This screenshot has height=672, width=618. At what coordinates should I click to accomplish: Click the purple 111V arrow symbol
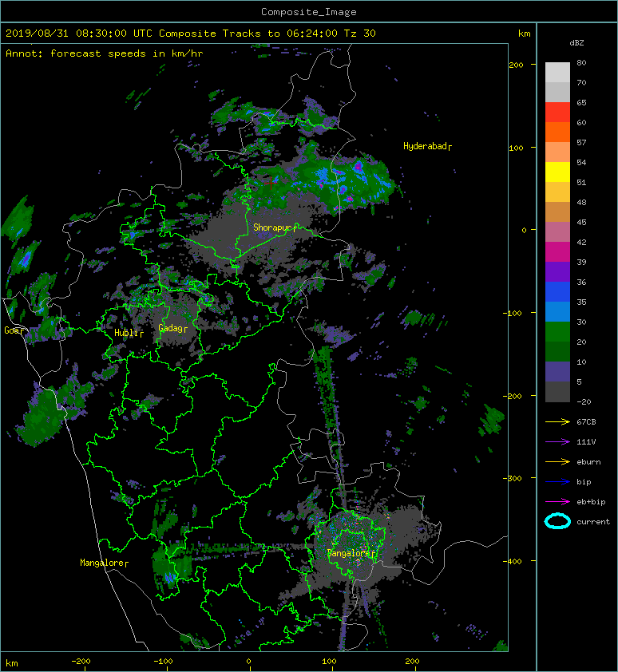pyautogui.click(x=557, y=442)
